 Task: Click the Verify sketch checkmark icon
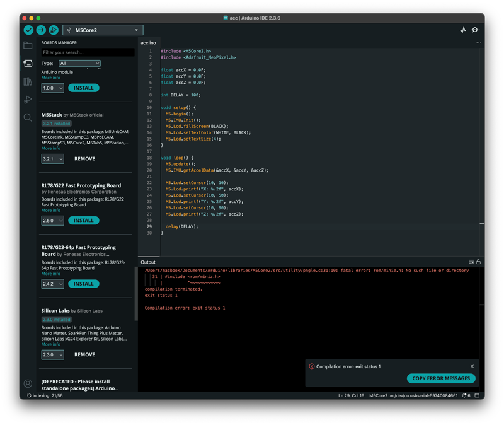(28, 30)
